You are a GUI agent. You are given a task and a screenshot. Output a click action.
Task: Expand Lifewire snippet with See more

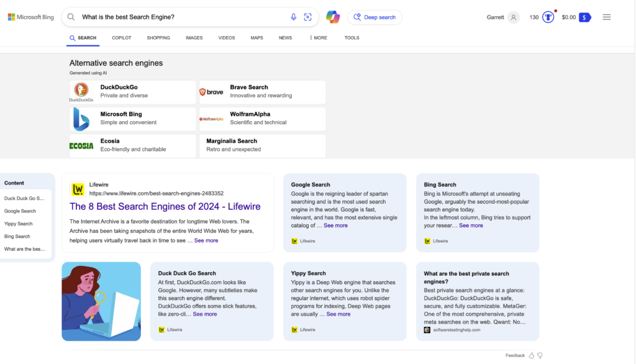coord(206,240)
